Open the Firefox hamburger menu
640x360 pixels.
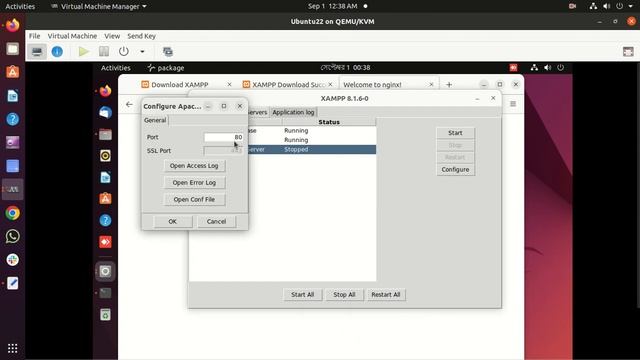point(513,104)
